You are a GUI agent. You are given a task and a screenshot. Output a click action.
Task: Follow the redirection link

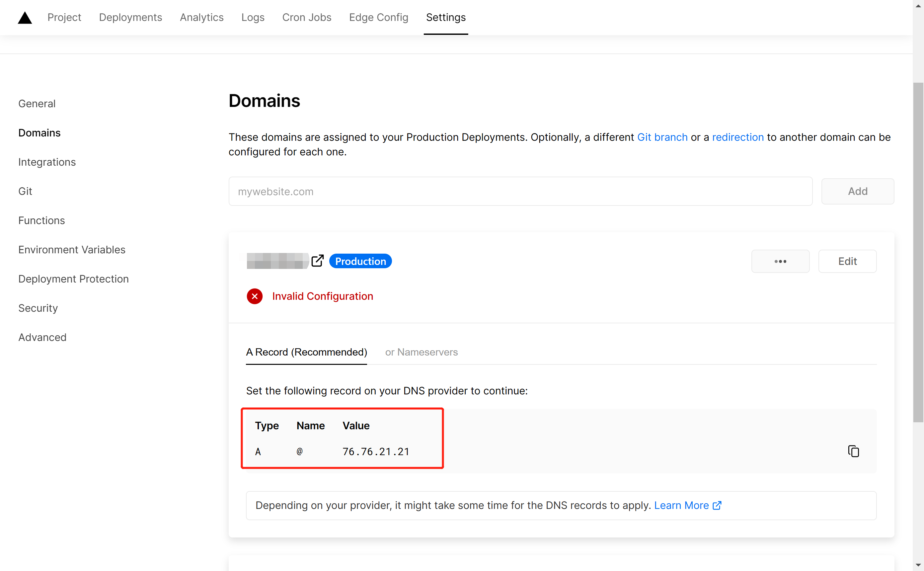click(x=737, y=137)
